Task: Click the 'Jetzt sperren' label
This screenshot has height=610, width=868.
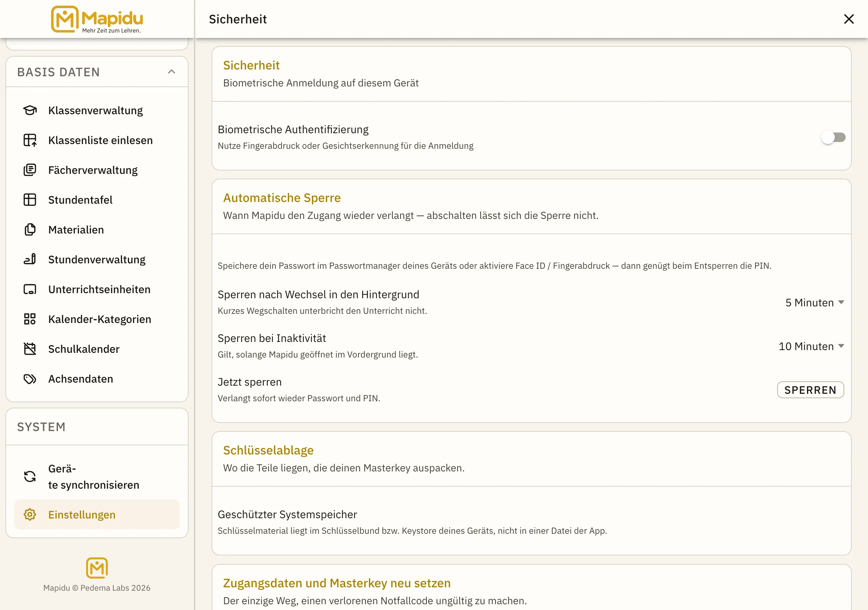Action: pos(250,382)
